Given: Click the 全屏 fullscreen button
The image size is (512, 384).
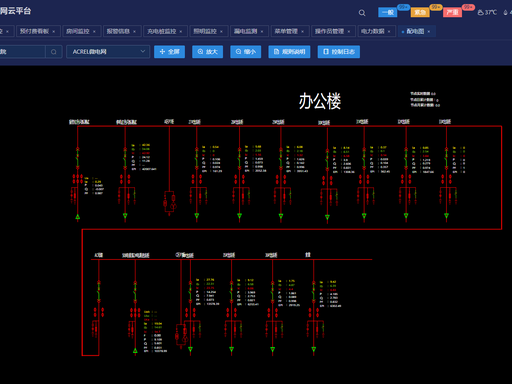Looking at the screenshot, I should [x=169, y=52].
